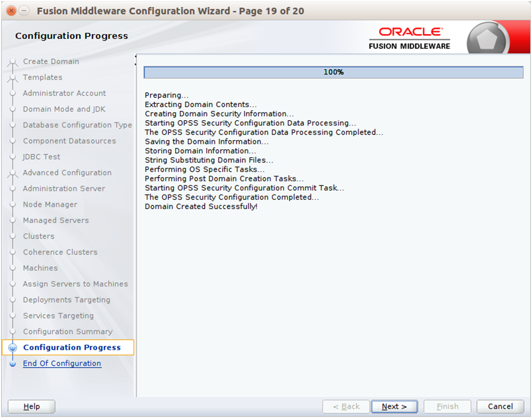Click the disabled Back button
Image resolution: width=532 pixels, height=418 pixels.
tap(346, 406)
